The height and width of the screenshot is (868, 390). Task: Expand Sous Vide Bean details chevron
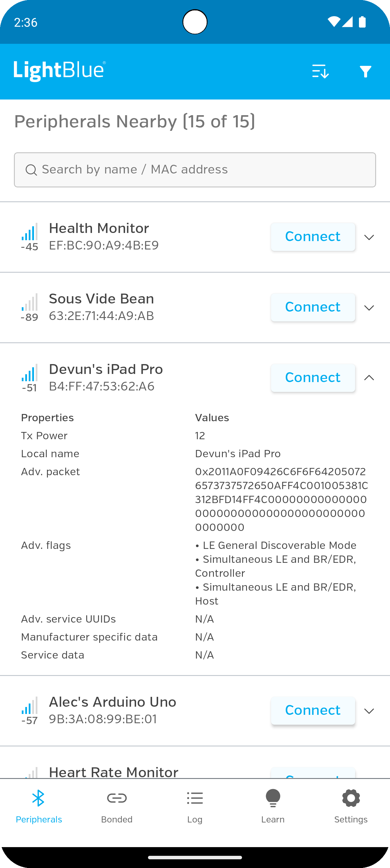pyautogui.click(x=369, y=308)
